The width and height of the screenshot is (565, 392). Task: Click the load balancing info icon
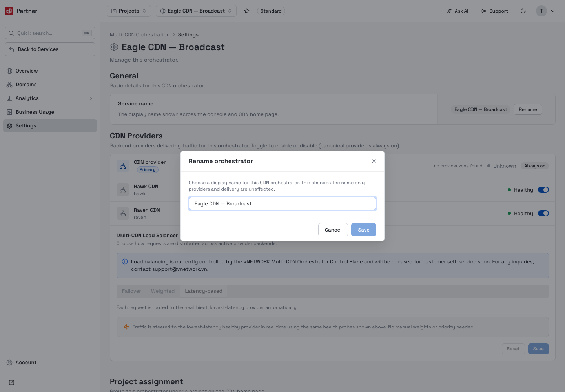pos(125,261)
